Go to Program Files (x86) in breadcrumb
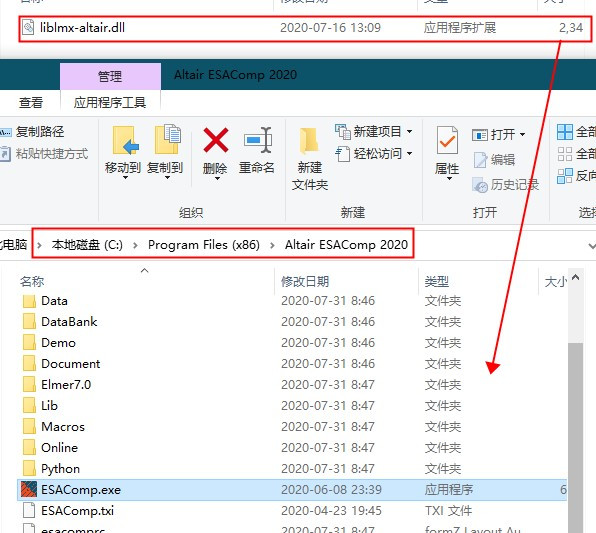Viewport: 596px width, 533px height. 204,244
